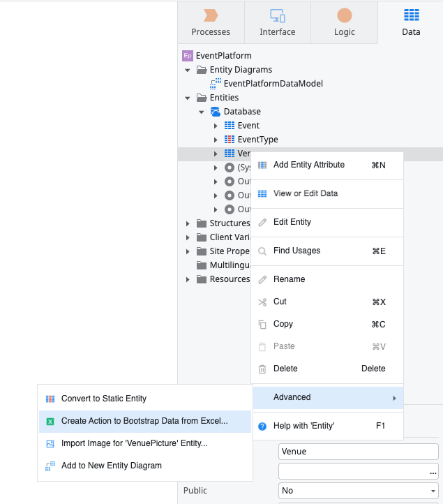Click the EventType static entity icon
Screen dimensions: 443x504
click(230, 139)
